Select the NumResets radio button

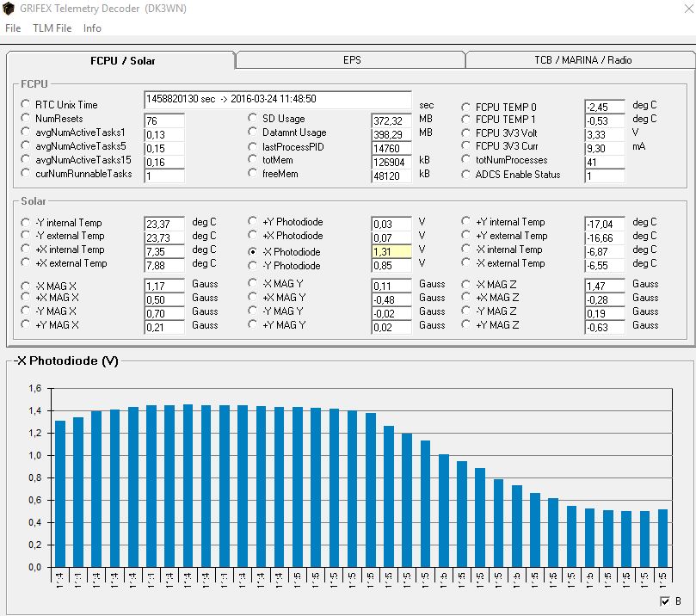coord(26,118)
